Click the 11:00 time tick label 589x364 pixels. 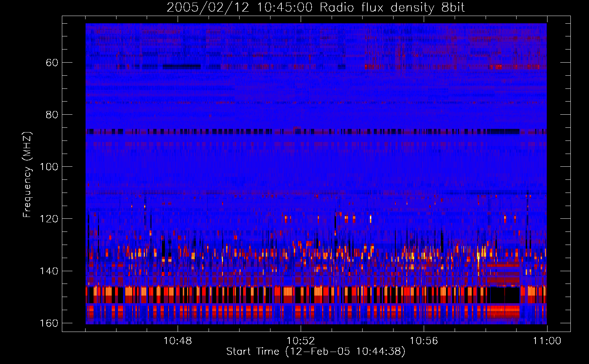pyautogui.click(x=547, y=341)
